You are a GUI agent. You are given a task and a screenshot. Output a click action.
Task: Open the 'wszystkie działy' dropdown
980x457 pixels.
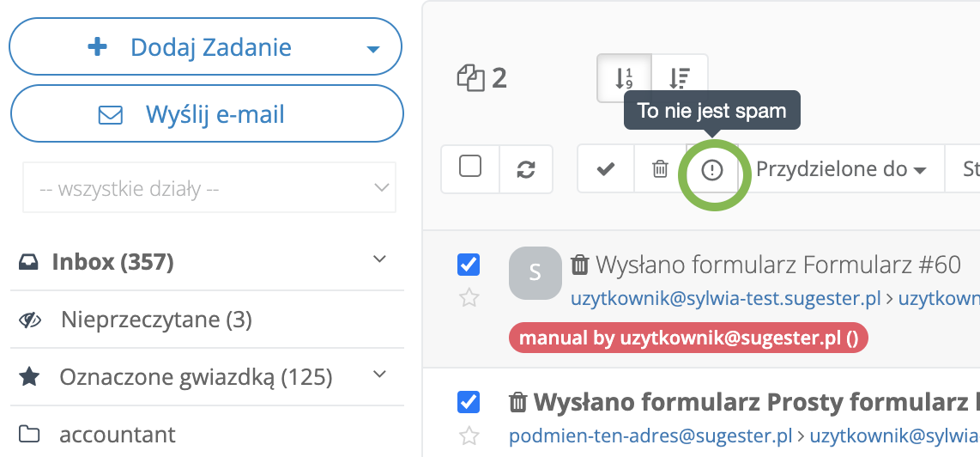209,187
